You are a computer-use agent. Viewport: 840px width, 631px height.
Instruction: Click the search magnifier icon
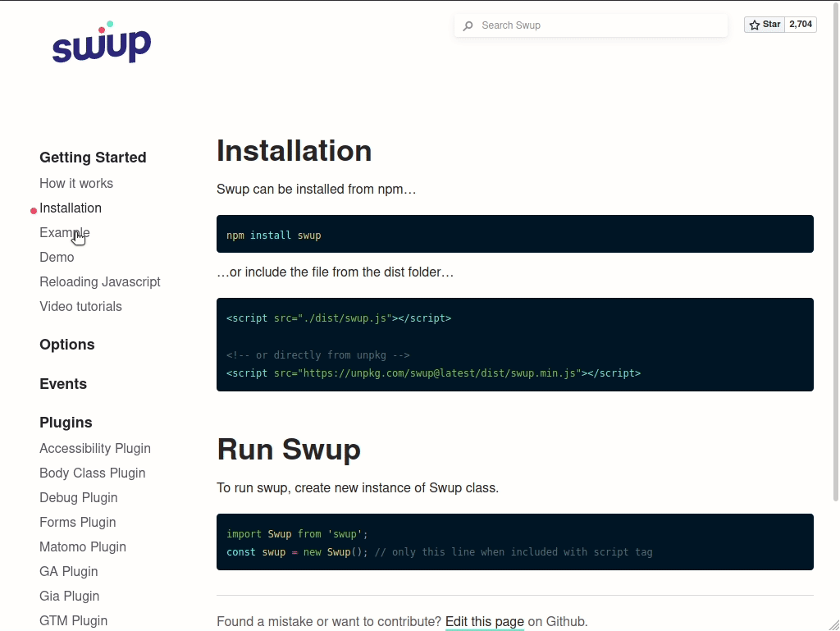468,25
